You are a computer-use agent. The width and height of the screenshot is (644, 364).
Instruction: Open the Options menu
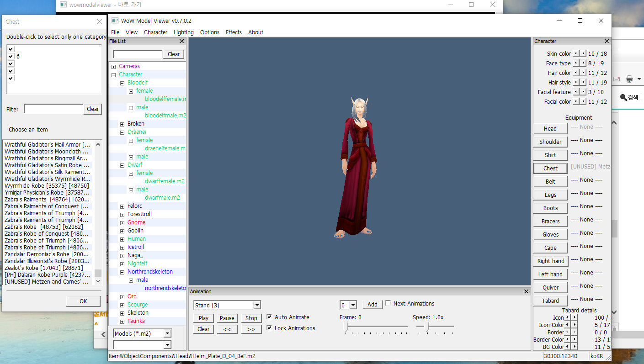(x=210, y=32)
